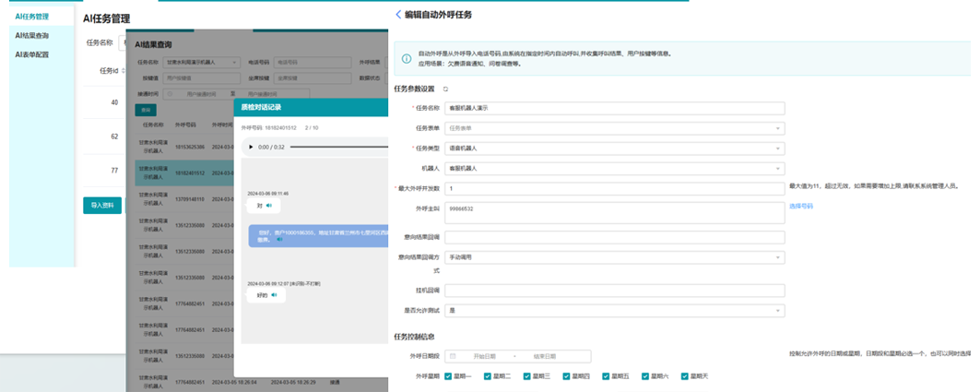
Task: Play audio for the blue robot message bubble
Action: 279,240
